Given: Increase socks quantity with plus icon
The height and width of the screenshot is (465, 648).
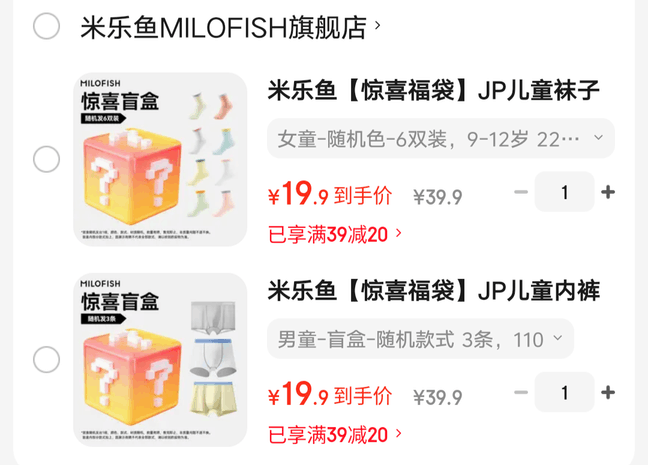Looking at the screenshot, I should coord(608,192).
